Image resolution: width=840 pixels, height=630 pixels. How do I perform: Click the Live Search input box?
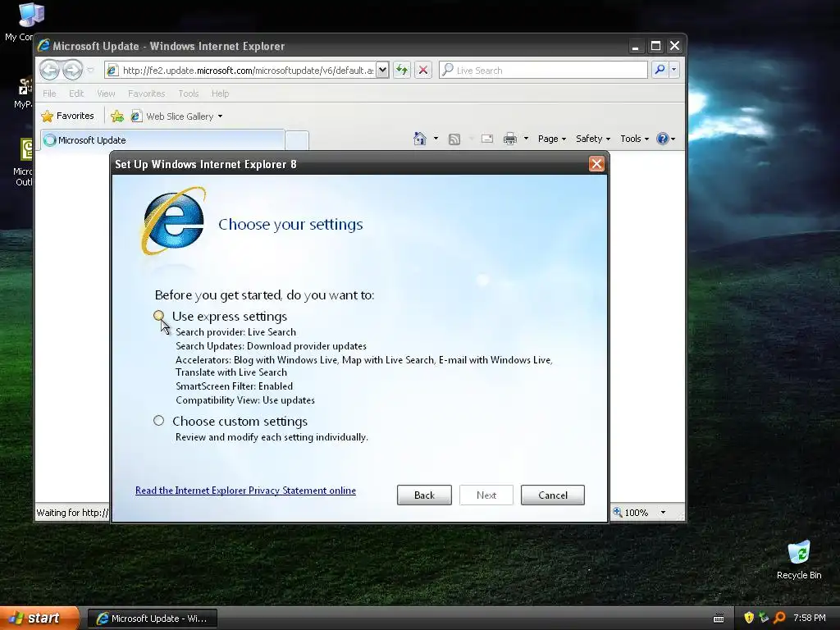(x=543, y=71)
